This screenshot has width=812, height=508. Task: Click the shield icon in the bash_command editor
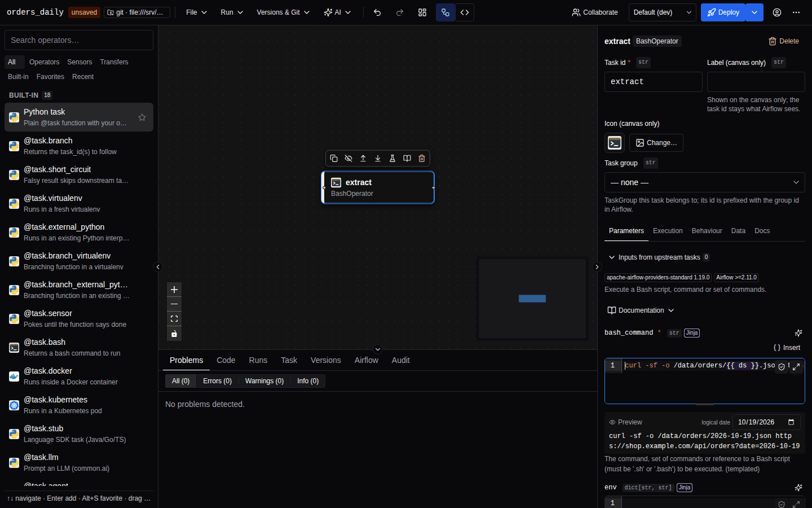[782, 366]
